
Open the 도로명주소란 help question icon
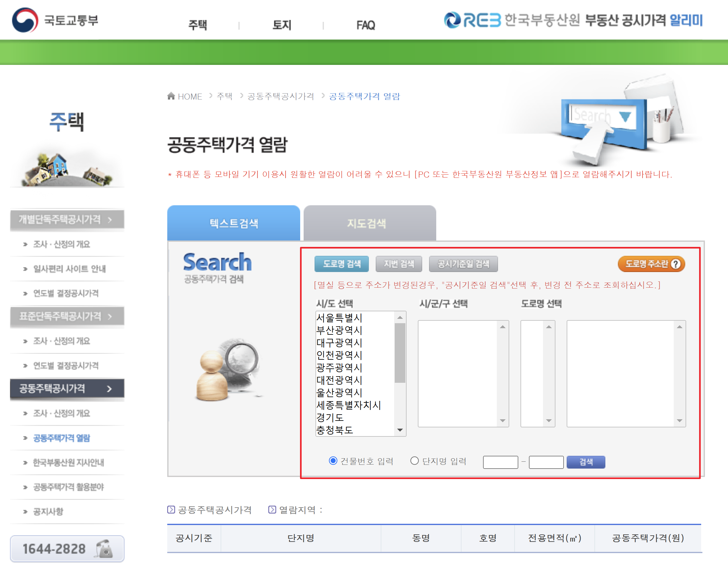pos(676,264)
